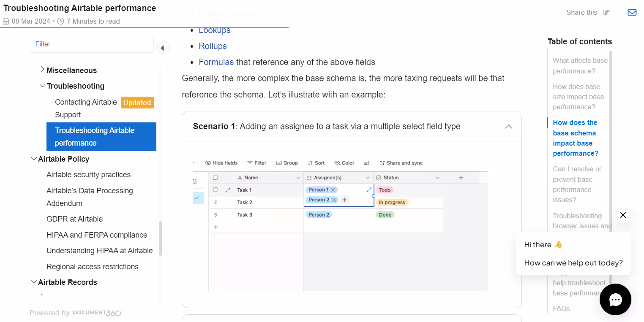Click 7 Minutes to read text
The width and height of the screenshot is (644, 322).
pos(93,21)
